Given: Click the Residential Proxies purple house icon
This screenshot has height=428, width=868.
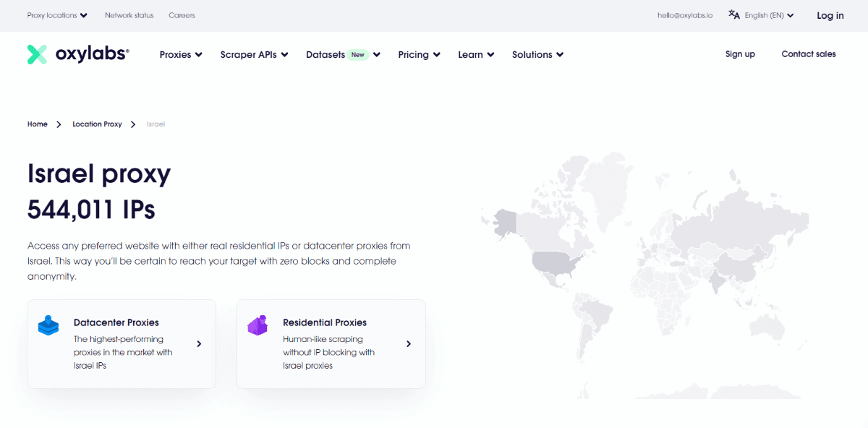Looking at the screenshot, I should click(x=258, y=325).
